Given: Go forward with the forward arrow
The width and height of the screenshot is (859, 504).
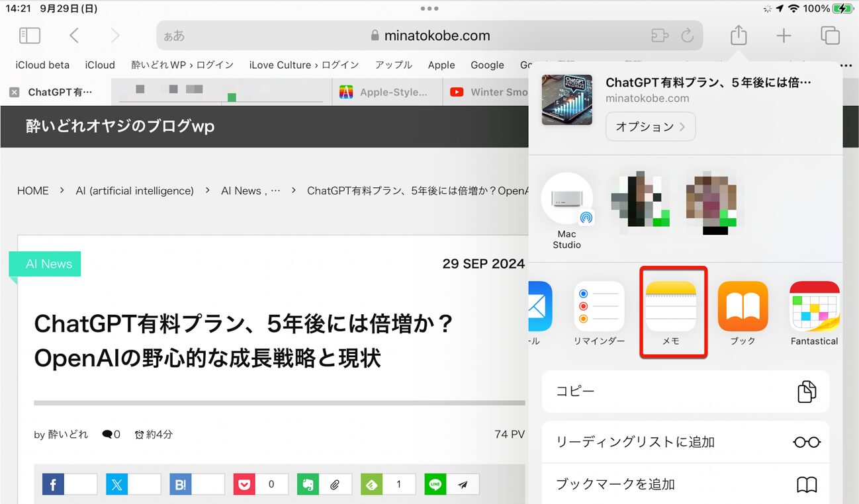Looking at the screenshot, I should [115, 35].
